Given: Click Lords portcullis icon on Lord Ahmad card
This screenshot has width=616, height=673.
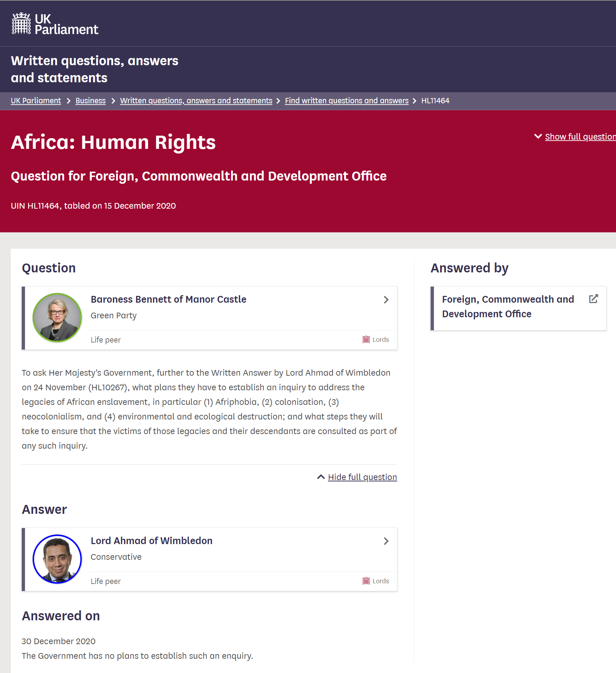Looking at the screenshot, I should click(x=366, y=581).
